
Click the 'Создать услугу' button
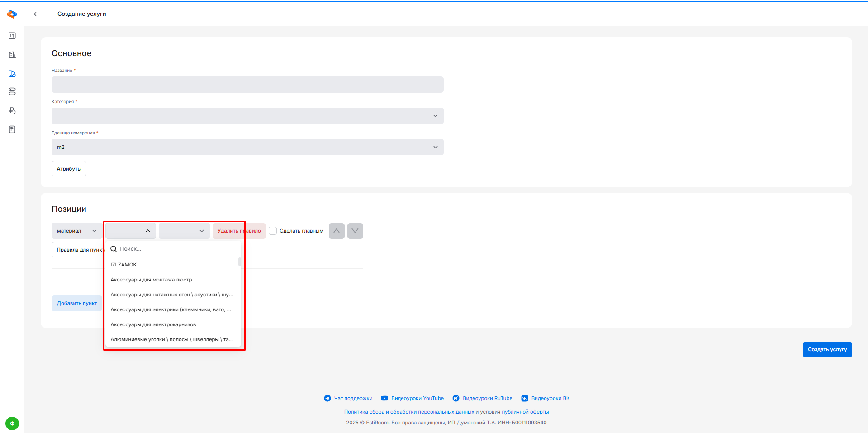(x=827, y=349)
